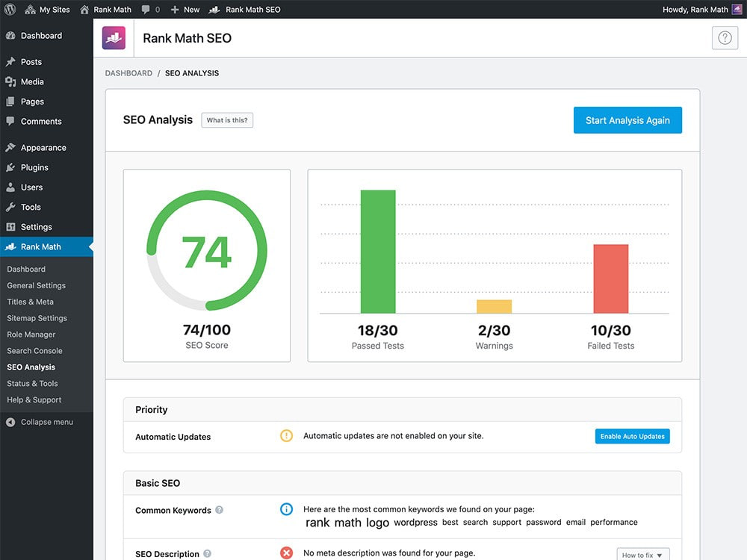The height and width of the screenshot is (560, 747).
Task: Click the 18/30 Passed Tests text
Action: pos(378,337)
